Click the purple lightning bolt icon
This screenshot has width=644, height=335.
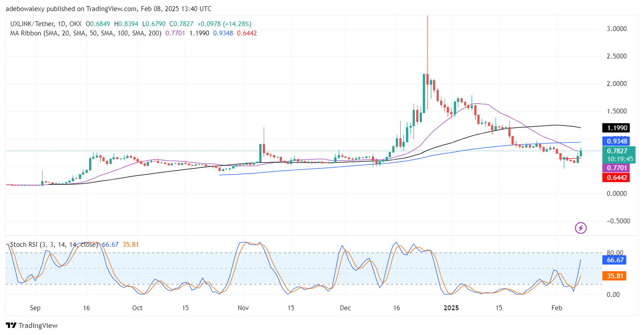tap(581, 228)
